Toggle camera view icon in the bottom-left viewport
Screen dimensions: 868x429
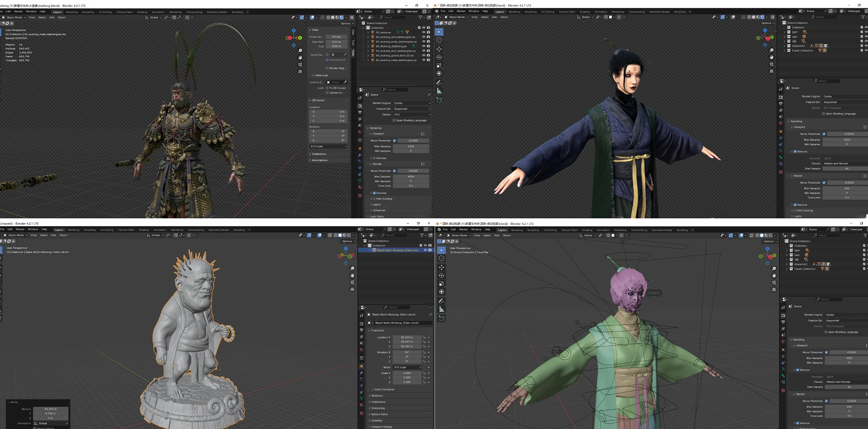[352, 282]
